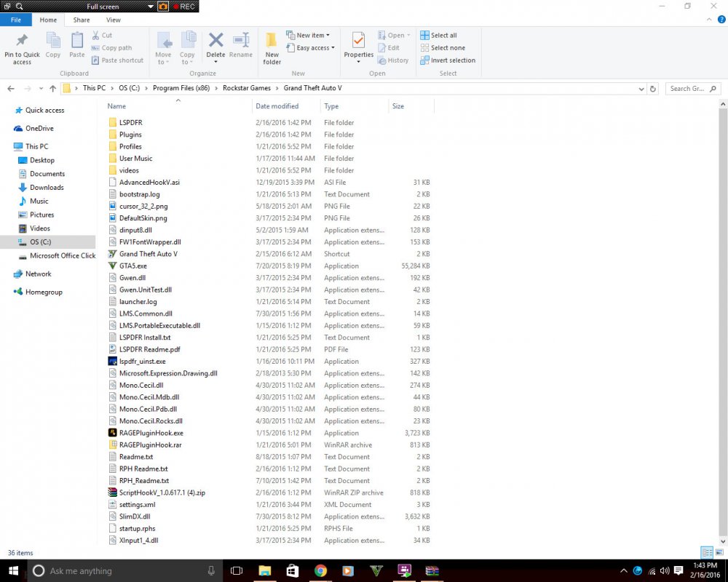The image size is (728, 582).
Task: Expand address bar history dropdown
Action: click(641, 89)
